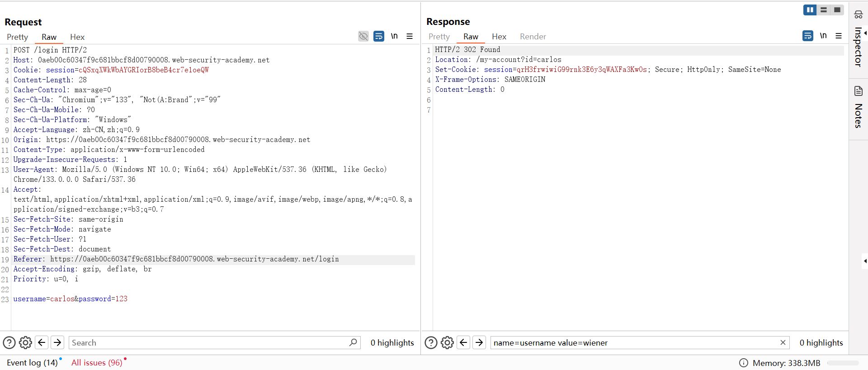Click the Request search input field

pos(208,343)
